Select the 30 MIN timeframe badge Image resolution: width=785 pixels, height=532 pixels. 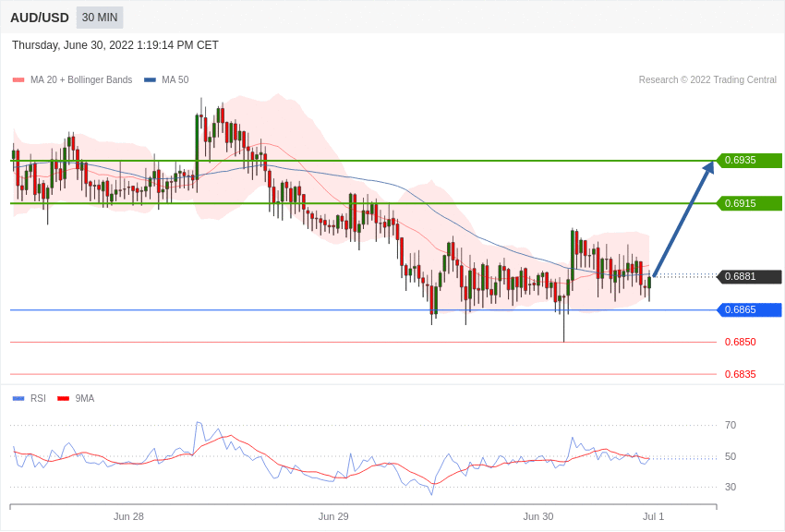[x=100, y=18]
